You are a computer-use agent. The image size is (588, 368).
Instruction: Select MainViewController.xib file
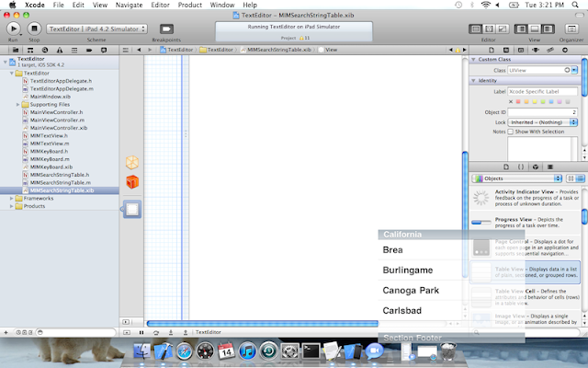59,128
